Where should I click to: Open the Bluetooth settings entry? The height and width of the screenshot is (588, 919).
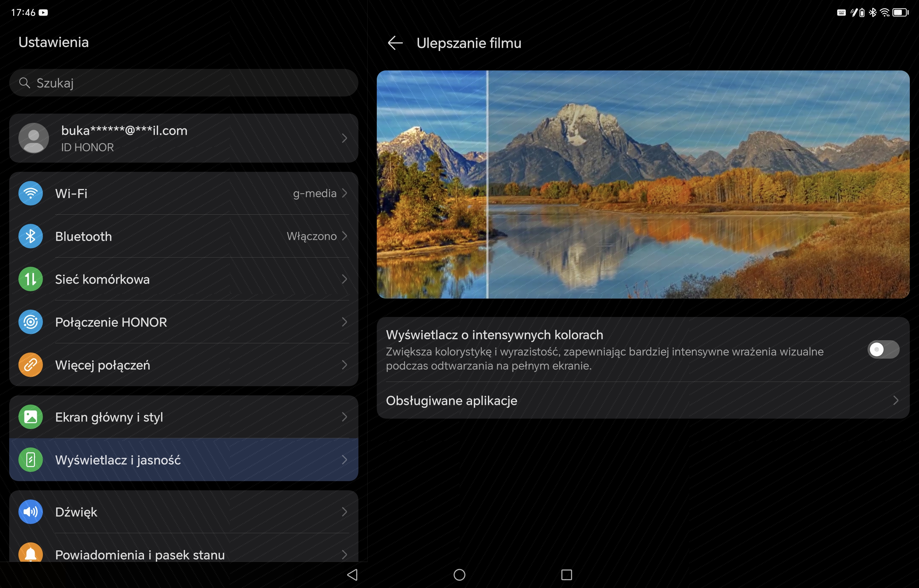[184, 236]
